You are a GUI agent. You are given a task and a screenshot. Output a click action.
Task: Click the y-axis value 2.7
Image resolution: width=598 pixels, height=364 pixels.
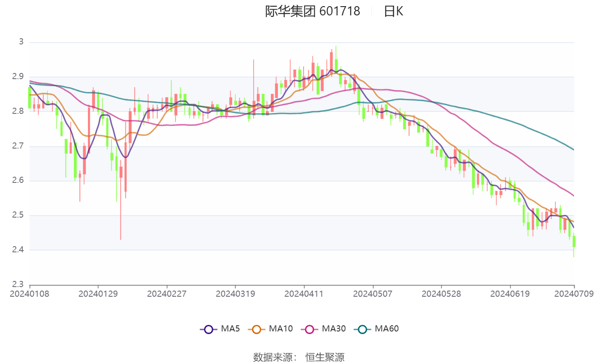click(x=18, y=146)
